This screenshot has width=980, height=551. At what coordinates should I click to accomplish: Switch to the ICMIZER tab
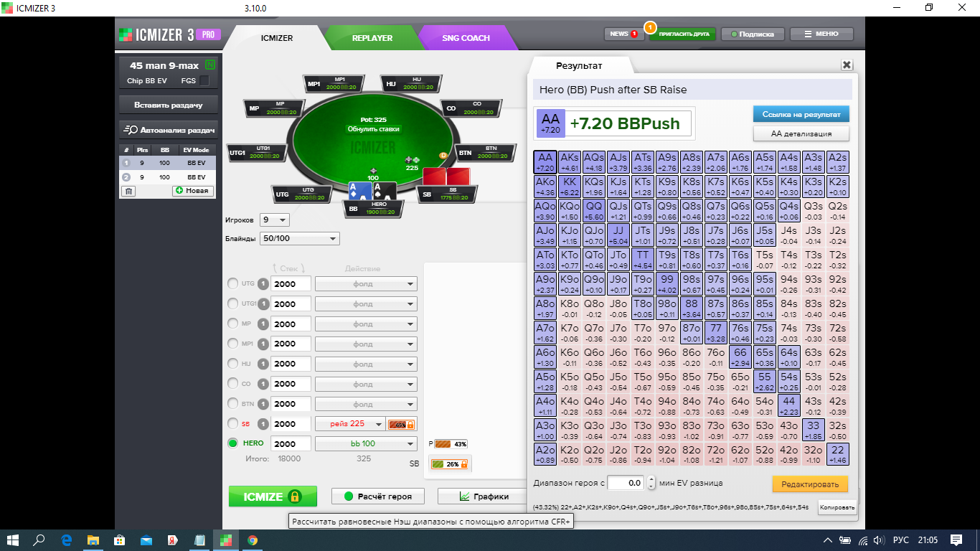pyautogui.click(x=276, y=38)
